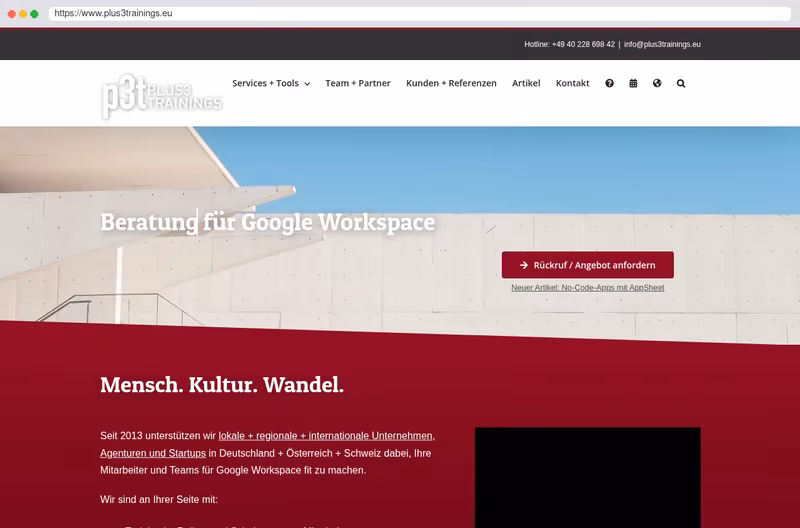The height and width of the screenshot is (528, 800).
Task: Click the Wir sind an Ihrer Seite mit: text
Action: tap(159, 499)
